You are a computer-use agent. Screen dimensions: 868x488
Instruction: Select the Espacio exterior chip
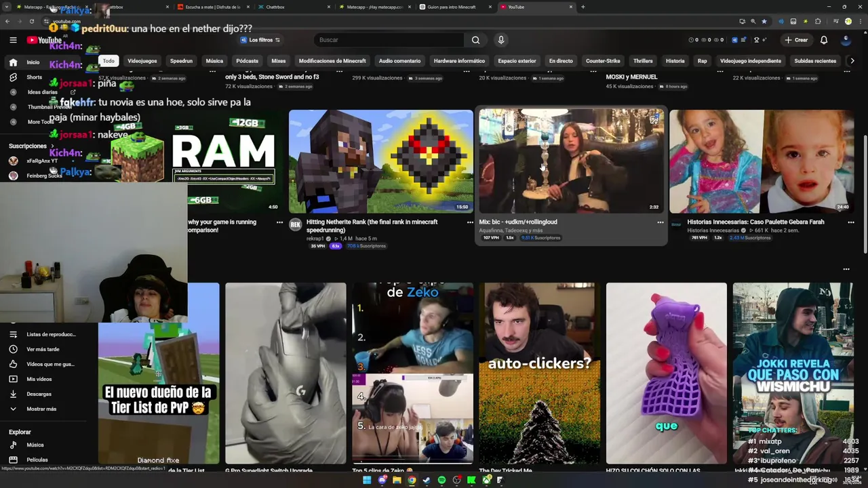click(517, 61)
